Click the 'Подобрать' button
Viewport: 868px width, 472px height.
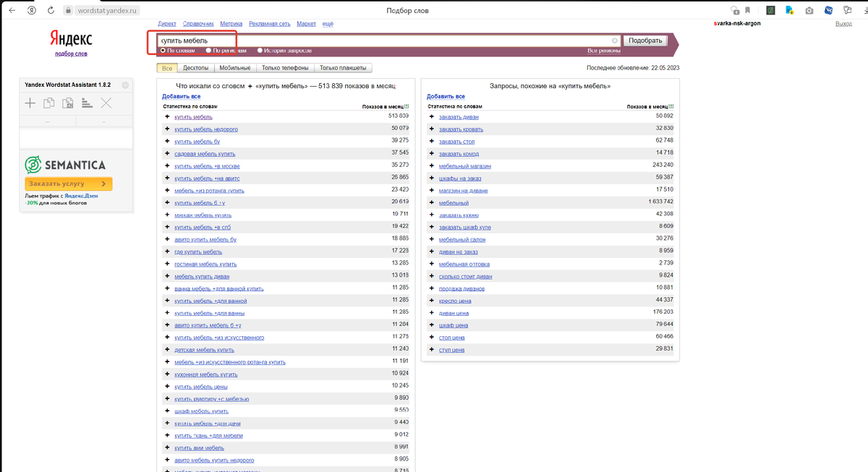point(645,40)
